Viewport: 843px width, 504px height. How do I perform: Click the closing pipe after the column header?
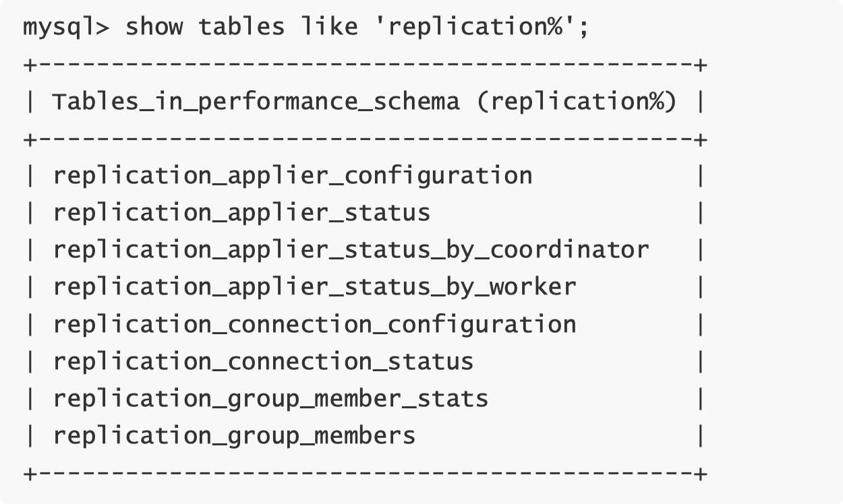[x=701, y=102]
